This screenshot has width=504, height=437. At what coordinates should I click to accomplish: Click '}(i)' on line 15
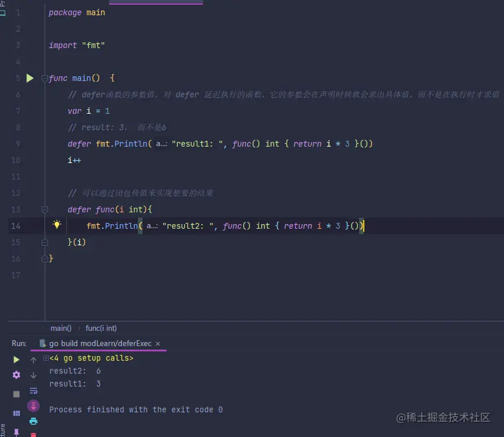77,242
